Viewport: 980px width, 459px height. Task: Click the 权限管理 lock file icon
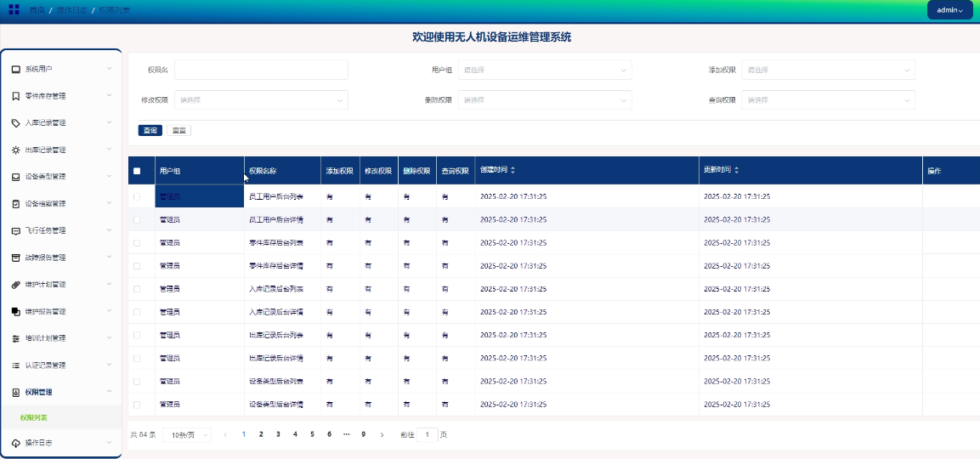click(16, 392)
